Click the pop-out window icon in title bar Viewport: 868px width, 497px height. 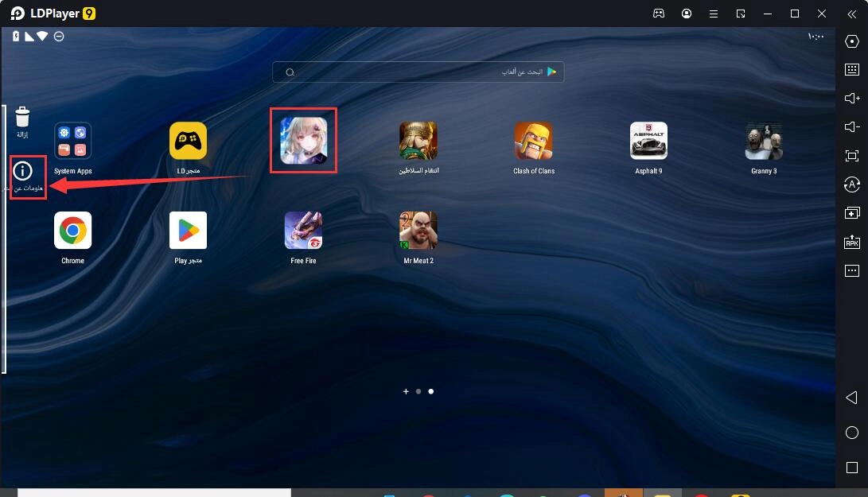tap(741, 14)
